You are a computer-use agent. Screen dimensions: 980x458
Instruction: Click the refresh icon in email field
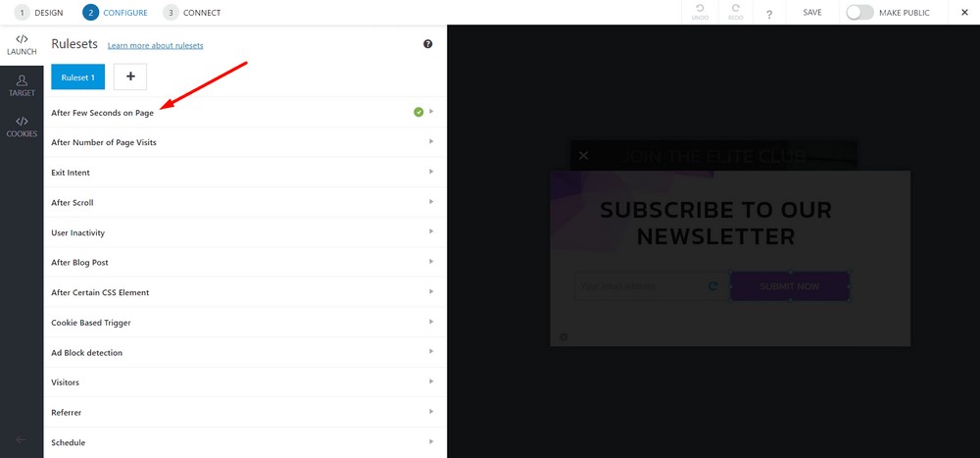(713, 286)
